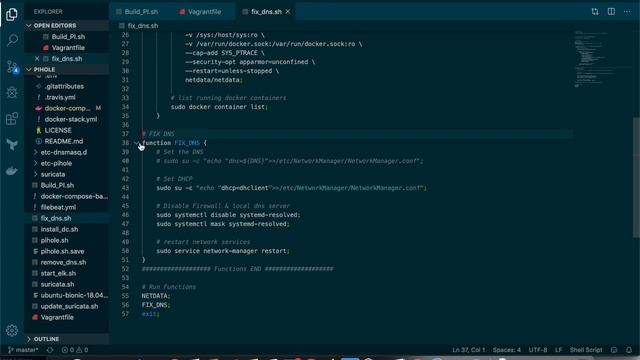Open the Explorer view in activity bar
The image size is (640, 360).
tap(12, 15)
